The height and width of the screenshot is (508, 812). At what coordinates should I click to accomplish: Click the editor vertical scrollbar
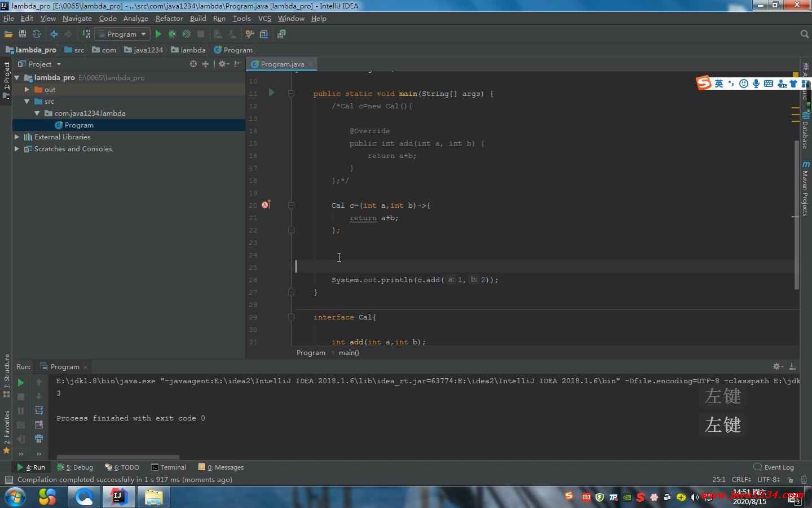click(x=796, y=214)
